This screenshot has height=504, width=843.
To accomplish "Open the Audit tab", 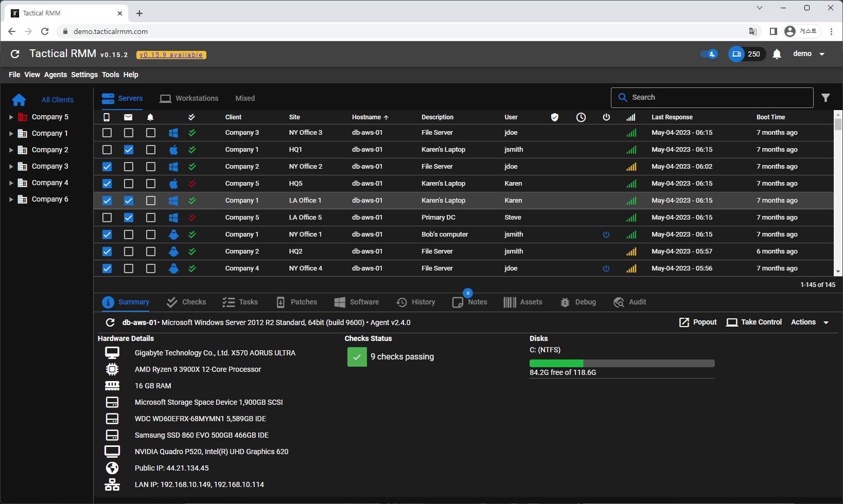I will pyautogui.click(x=629, y=302).
